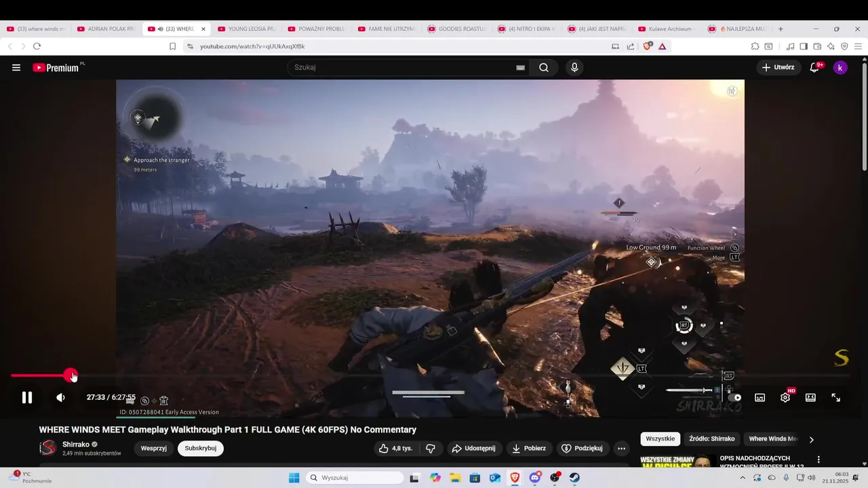Screen dimensions: 868x488
Task: Open Steam from the taskbar
Action: [x=574, y=478]
